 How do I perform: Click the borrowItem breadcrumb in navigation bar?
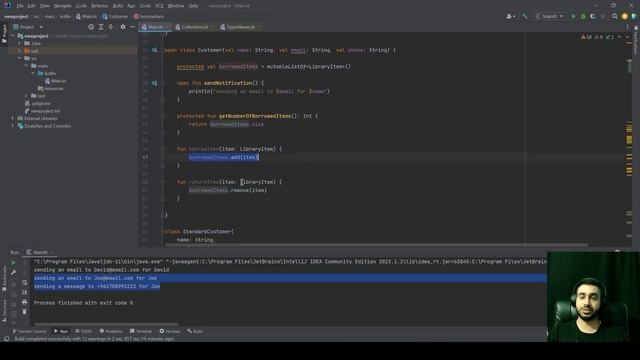click(x=149, y=17)
